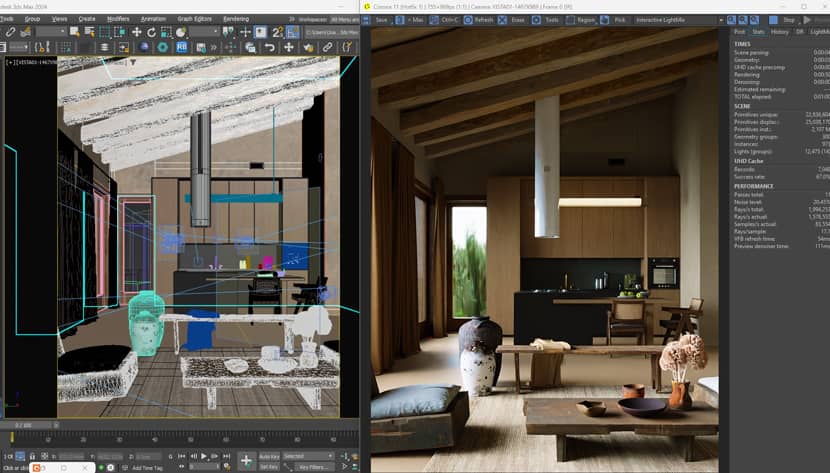This screenshot has width=830, height=473.
Task: Click Ctrl+C copy button in VFB
Action: [x=445, y=20]
